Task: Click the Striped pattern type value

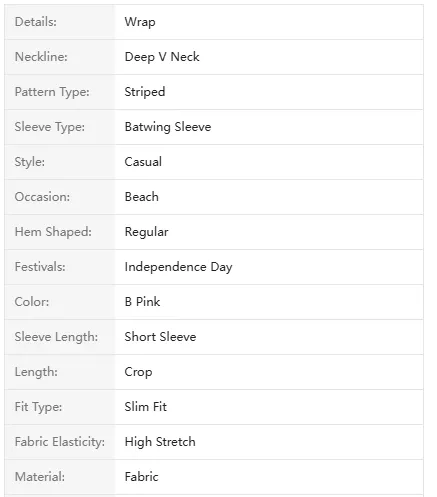Action: pos(145,92)
